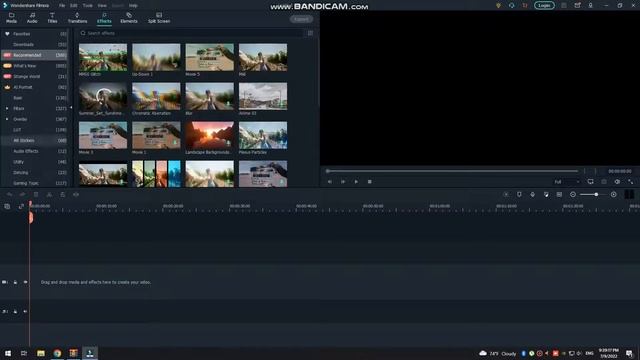Select the Strange World category
This screenshot has width=640, height=360.
click(34, 76)
